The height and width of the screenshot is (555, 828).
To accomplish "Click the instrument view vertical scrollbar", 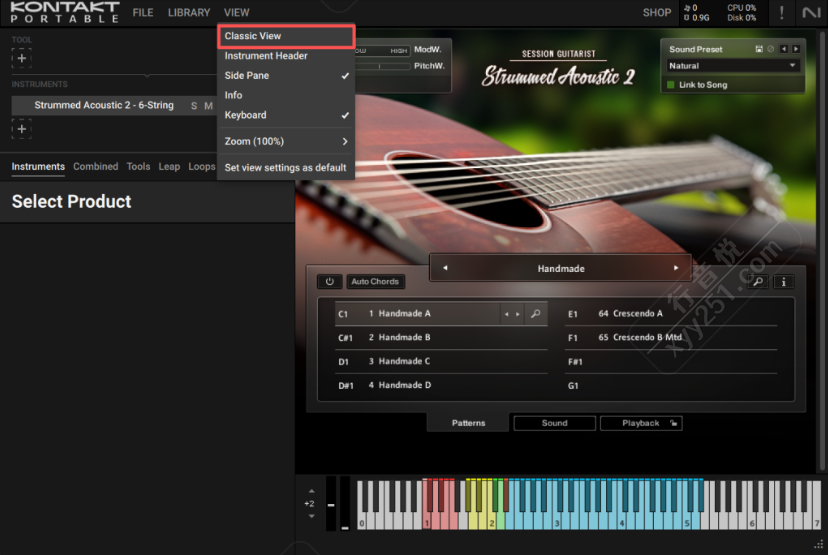I will click(822, 251).
